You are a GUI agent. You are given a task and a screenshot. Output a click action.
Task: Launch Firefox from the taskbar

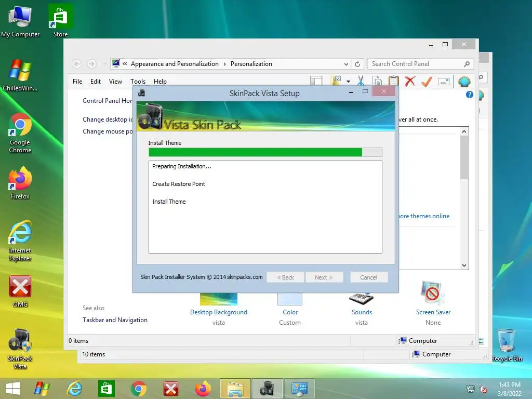coord(203,389)
